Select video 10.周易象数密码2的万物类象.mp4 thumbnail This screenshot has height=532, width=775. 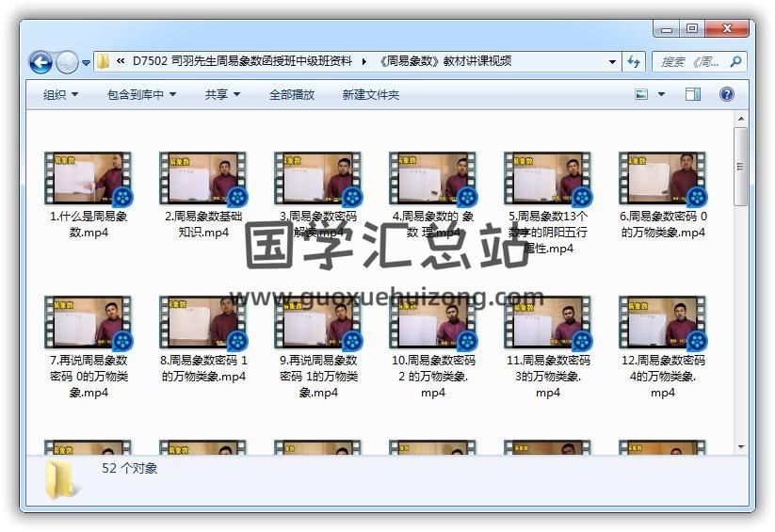coord(432,322)
